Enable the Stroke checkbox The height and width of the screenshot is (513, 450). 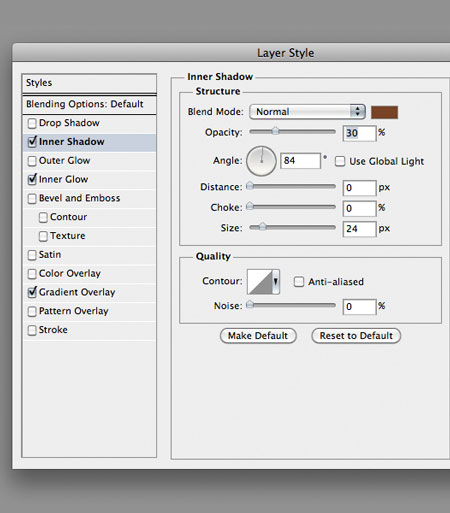click(32, 331)
